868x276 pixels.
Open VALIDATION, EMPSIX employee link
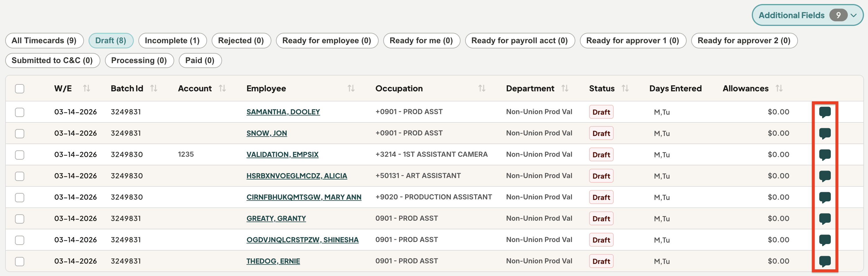point(282,154)
